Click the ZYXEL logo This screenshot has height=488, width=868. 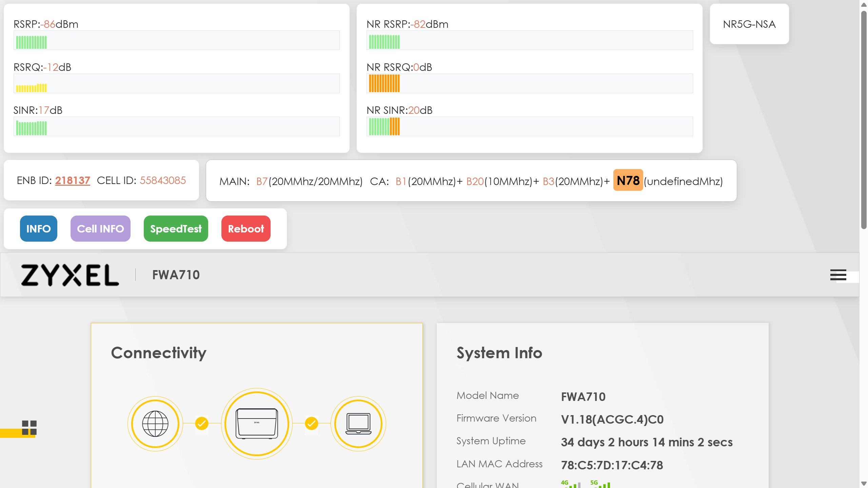coord(70,275)
